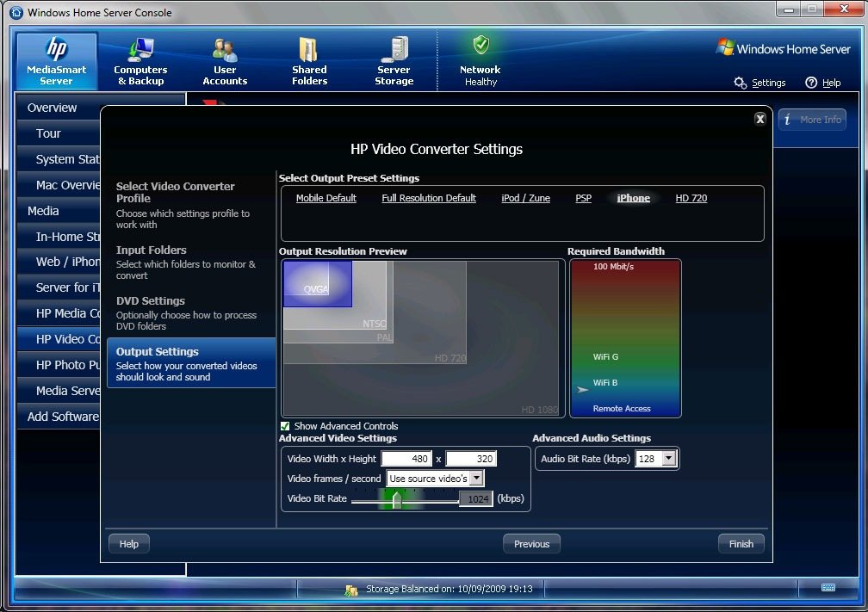Select HD 720 output preset
868x612 pixels.
[x=691, y=198]
